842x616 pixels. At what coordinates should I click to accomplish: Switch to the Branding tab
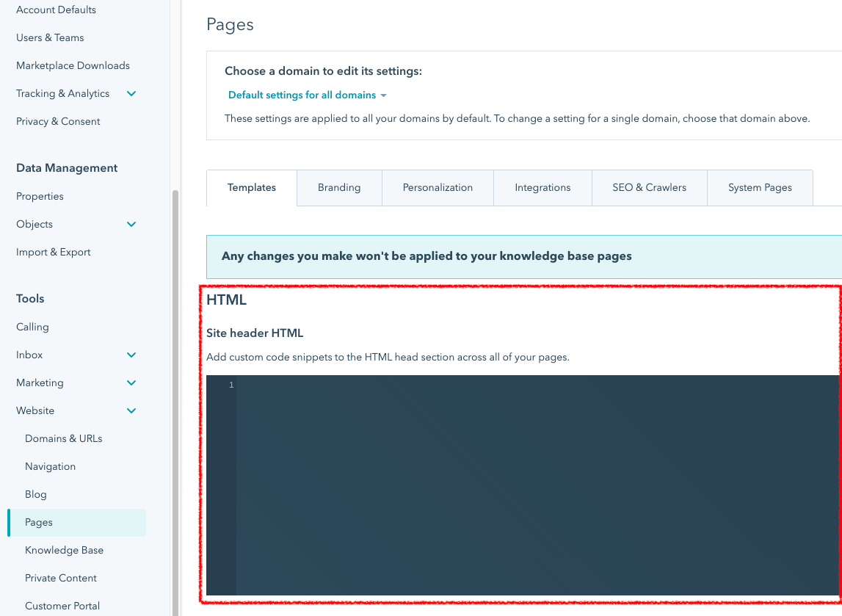point(339,187)
